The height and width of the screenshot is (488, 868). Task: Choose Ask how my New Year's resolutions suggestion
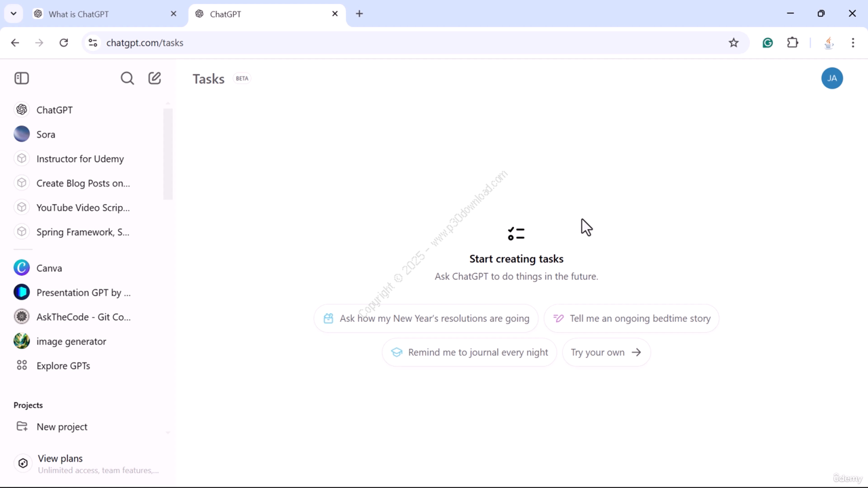427,318
